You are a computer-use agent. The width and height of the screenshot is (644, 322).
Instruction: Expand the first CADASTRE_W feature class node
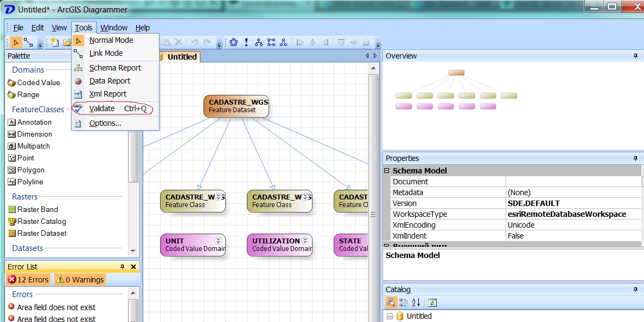(219, 196)
